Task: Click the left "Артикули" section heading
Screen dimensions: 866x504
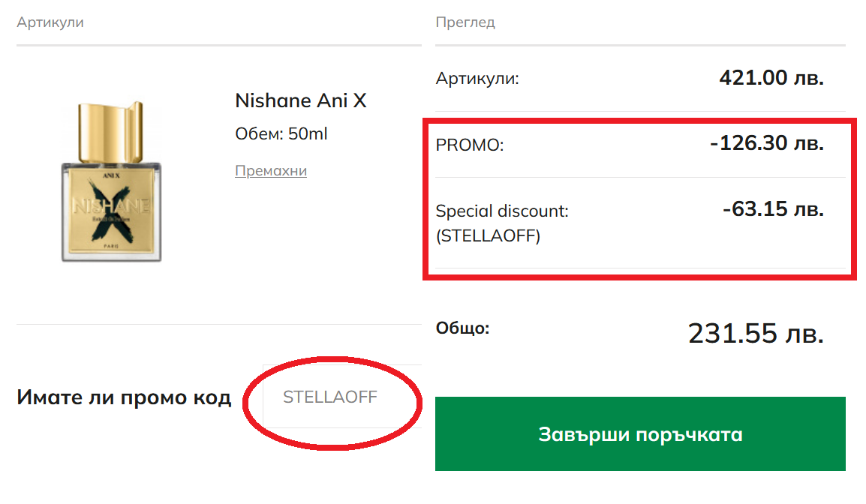Action: (50, 22)
